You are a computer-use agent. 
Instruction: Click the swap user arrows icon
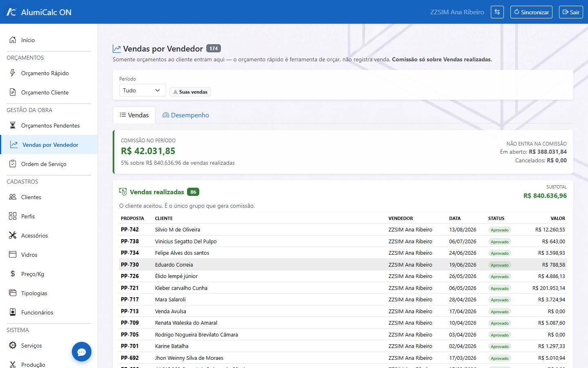(x=497, y=12)
